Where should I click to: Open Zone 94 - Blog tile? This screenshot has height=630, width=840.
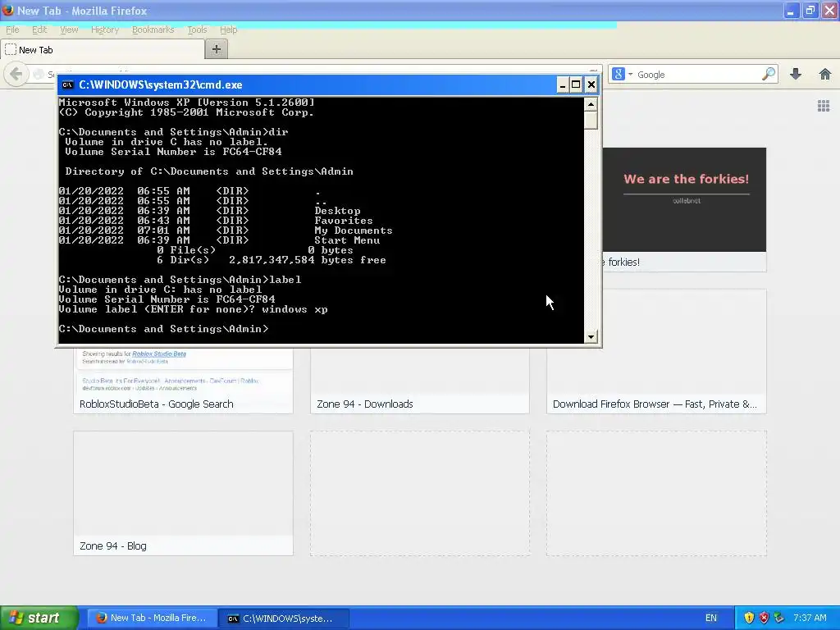click(x=183, y=493)
